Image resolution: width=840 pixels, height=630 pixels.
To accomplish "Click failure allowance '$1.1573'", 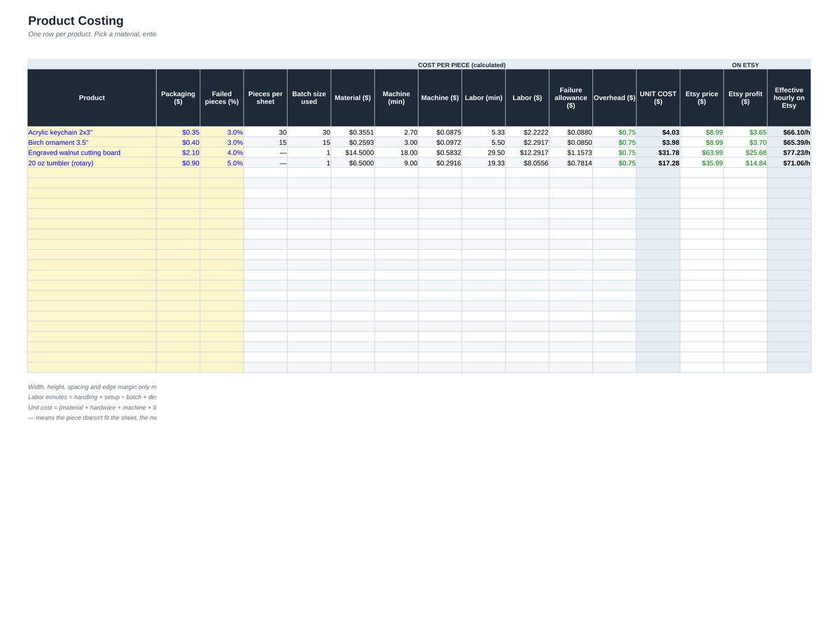I will 570,153.
